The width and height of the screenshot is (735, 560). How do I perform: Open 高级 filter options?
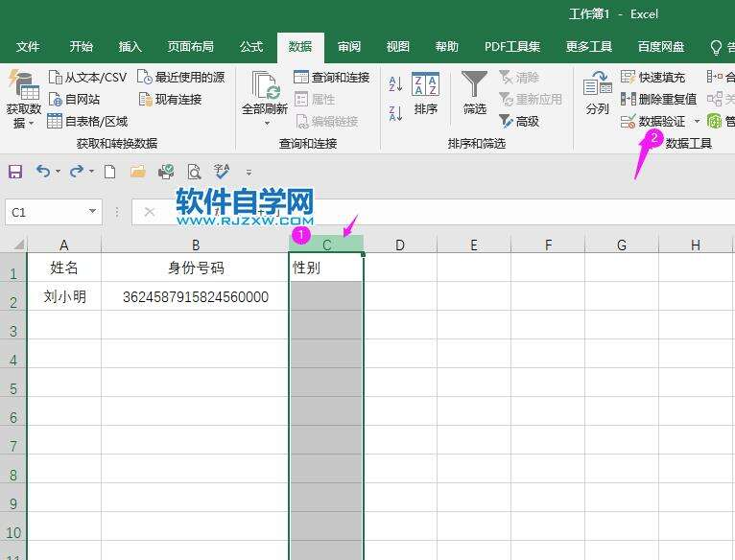click(x=519, y=122)
